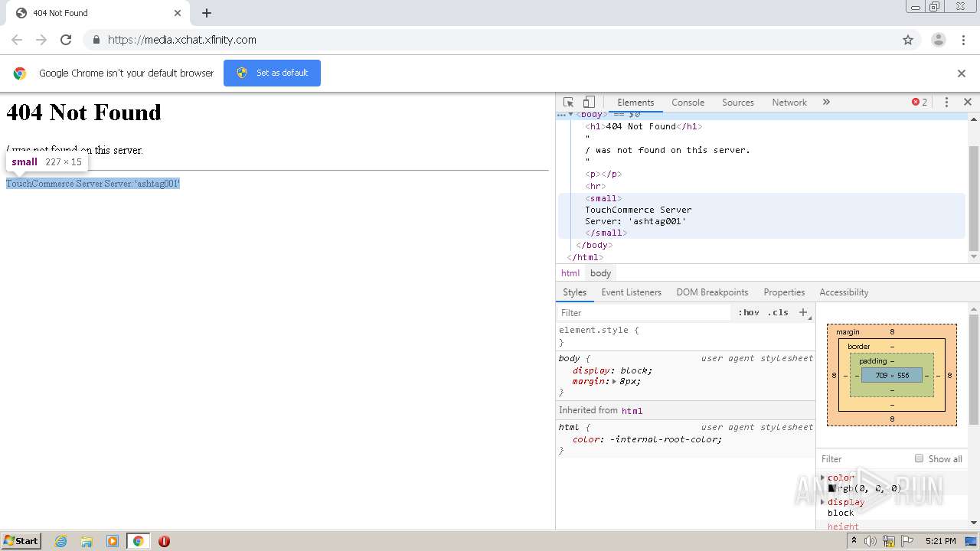Click the black color swatch
Screen dimensions: 980x551
(831, 488)
